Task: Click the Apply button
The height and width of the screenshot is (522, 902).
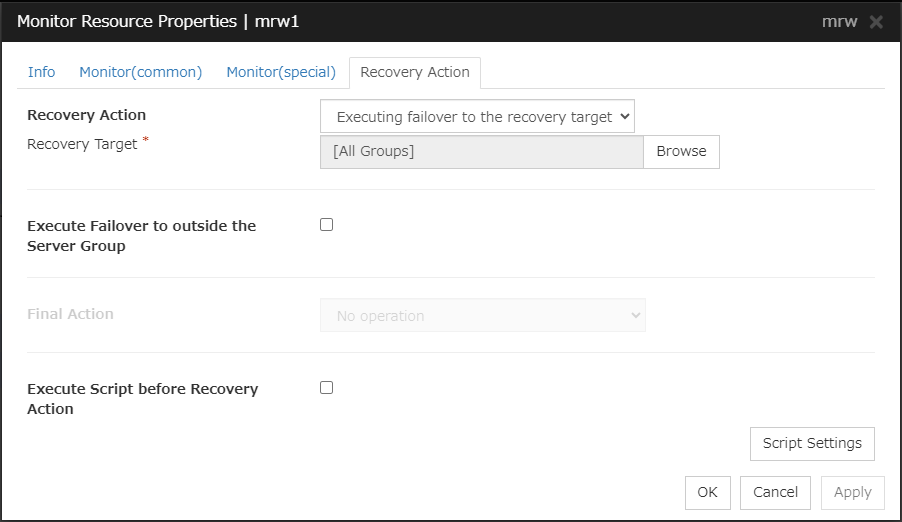Action: (x=853, y=492)
